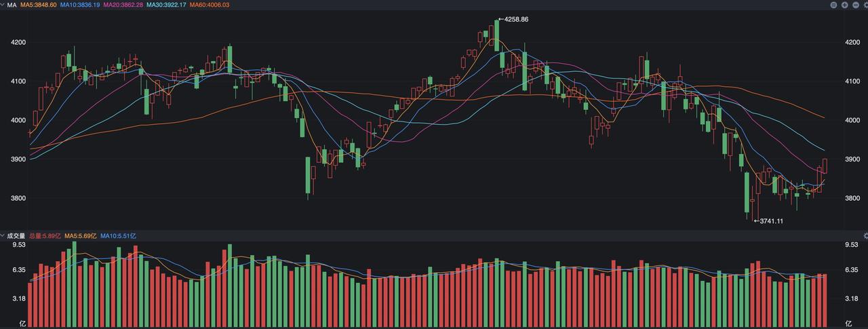868x329 pixels.
Task: Collapse the MA indicator panel chevron
Action: point(3,5)
